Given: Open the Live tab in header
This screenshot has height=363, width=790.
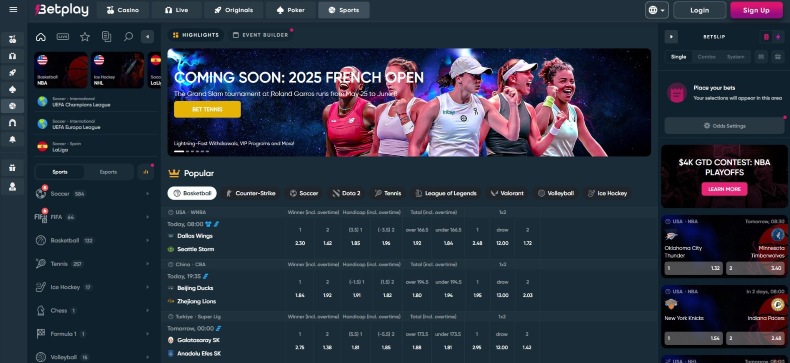Looking at the screenshot, I should 176,10.
